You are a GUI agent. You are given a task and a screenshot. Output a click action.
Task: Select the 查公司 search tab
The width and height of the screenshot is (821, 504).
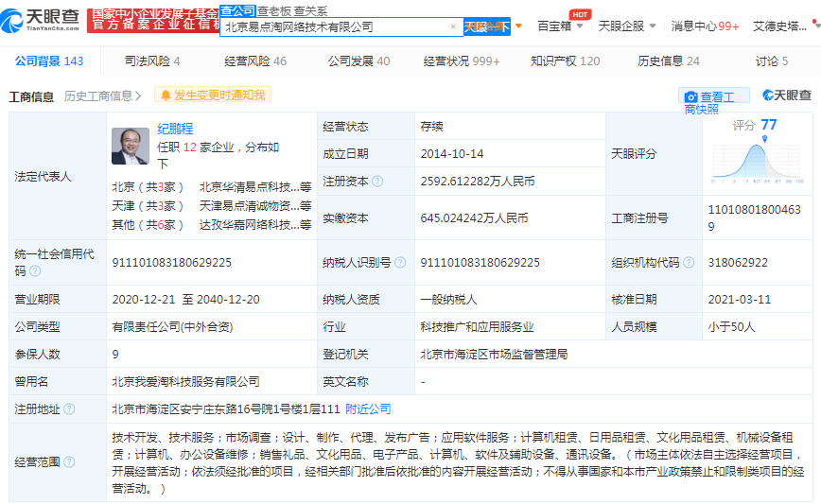tap(237, 10)
